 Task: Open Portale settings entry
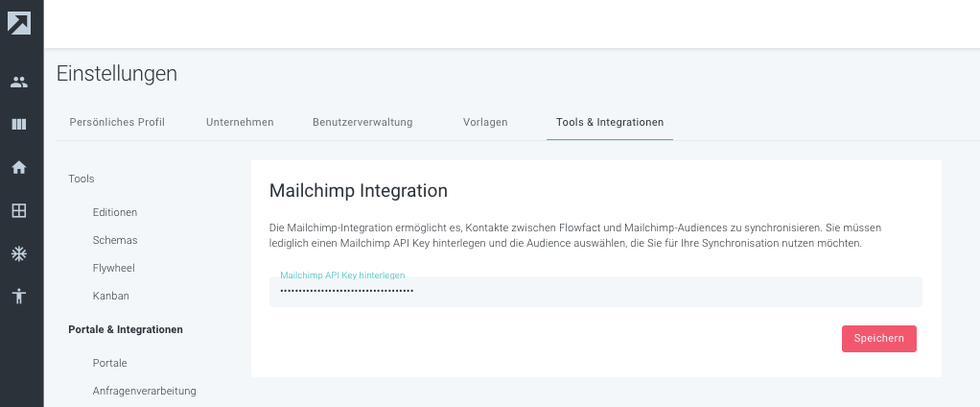(109, 363)
